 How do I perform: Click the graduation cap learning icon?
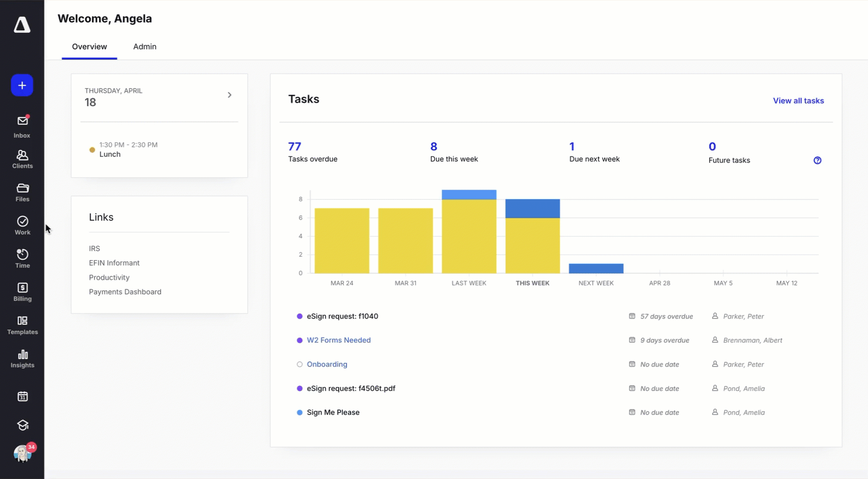[x=22, y=425]
